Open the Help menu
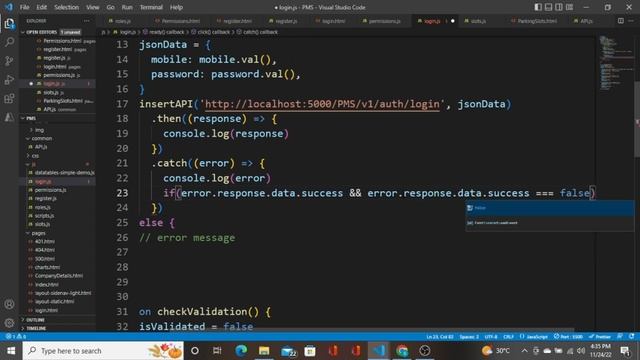Screen dimensions: 640x360 coord(176,7)
